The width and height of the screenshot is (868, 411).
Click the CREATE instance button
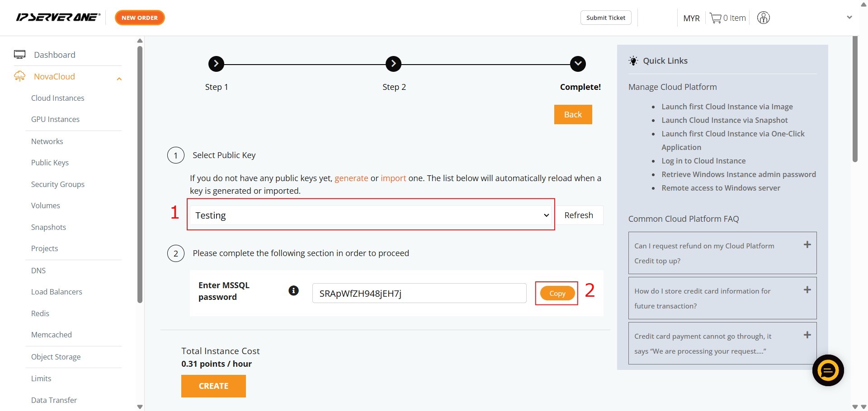tap(213, 386)
